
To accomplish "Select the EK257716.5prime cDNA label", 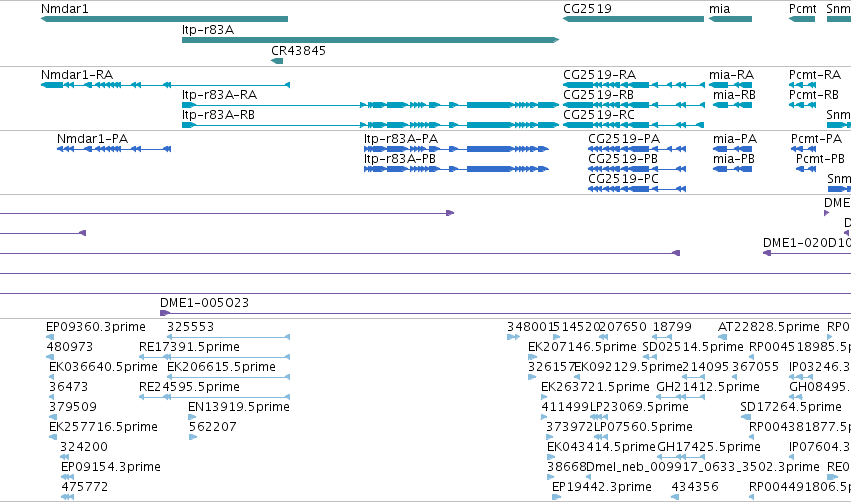I will point(103,427).
